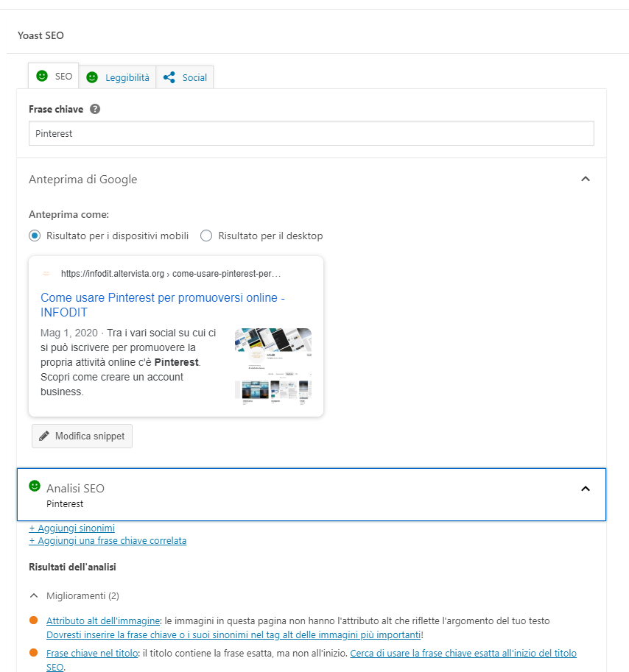Click the Frase chiave input field
The image size is (629, 672).
pos(311,134)
